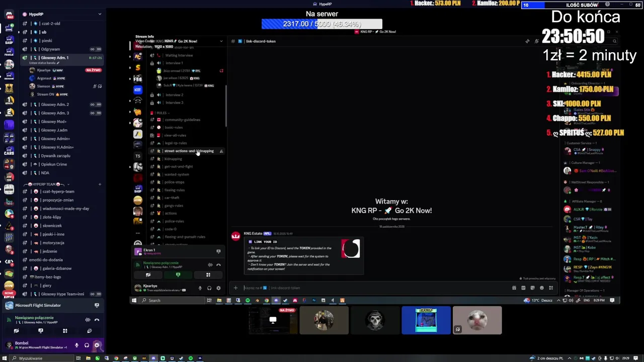The width and height of the screenshot is (644, 362).
Task: Open the CARS server icon in the sidebar
Action: tap(9, 151)
